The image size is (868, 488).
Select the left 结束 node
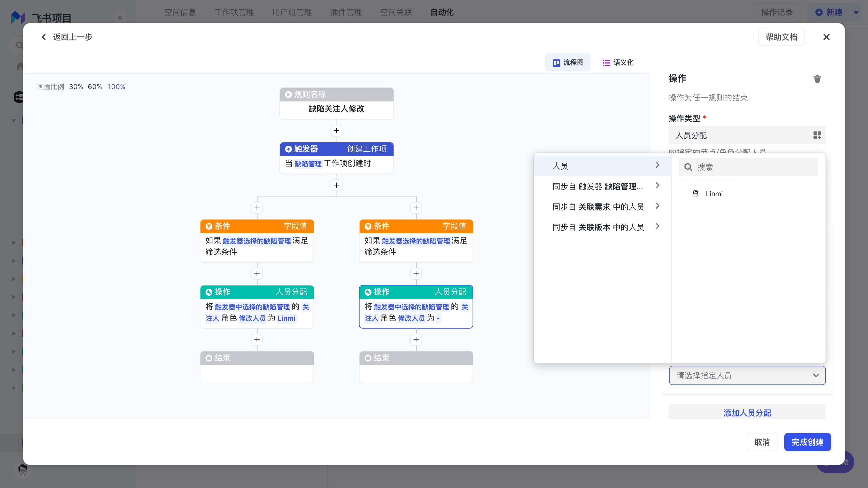click(x=257, y=367)
